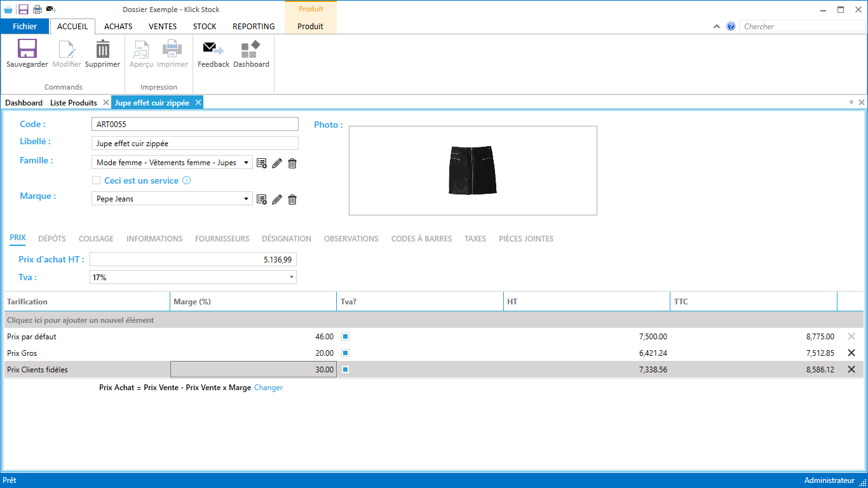Viewport: 868px width, 488px height.
Task: Click the add-list icon next to Famille
Action: point(262,163)
